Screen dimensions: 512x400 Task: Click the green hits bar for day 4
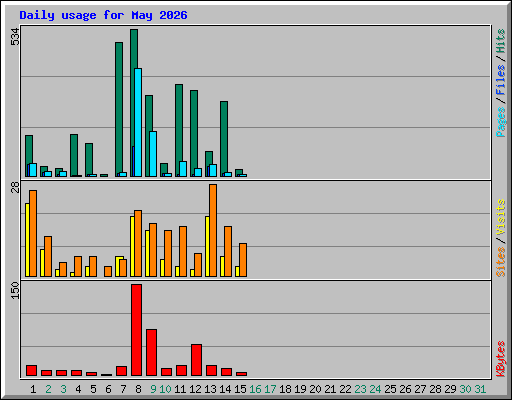pos(74,155)
